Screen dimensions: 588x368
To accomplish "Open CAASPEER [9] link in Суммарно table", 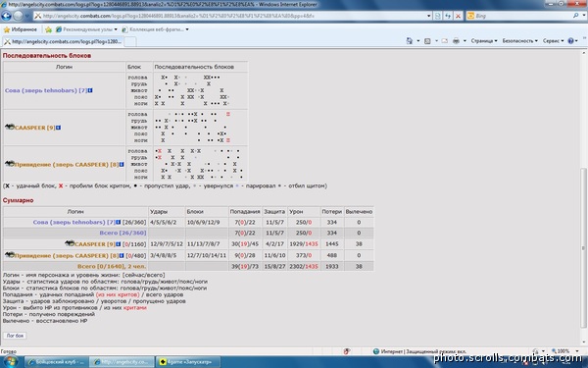I will tap(94, 244).
